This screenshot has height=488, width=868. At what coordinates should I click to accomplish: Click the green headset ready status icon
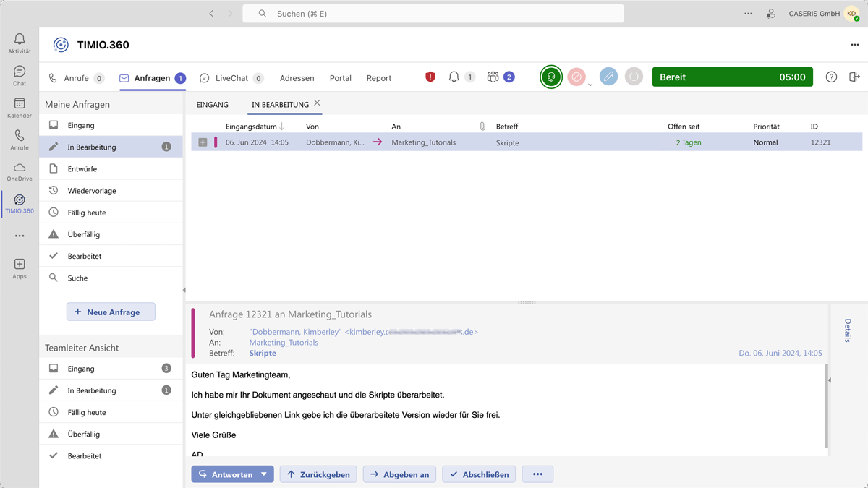551,77
